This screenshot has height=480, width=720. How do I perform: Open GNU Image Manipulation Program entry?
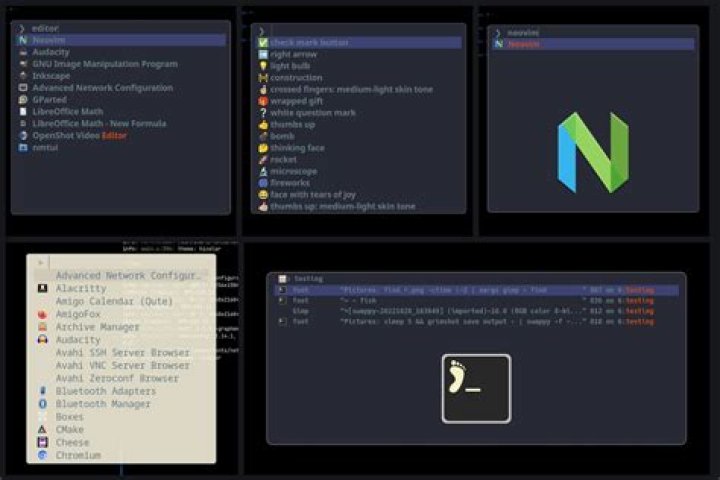click(121, 64)
